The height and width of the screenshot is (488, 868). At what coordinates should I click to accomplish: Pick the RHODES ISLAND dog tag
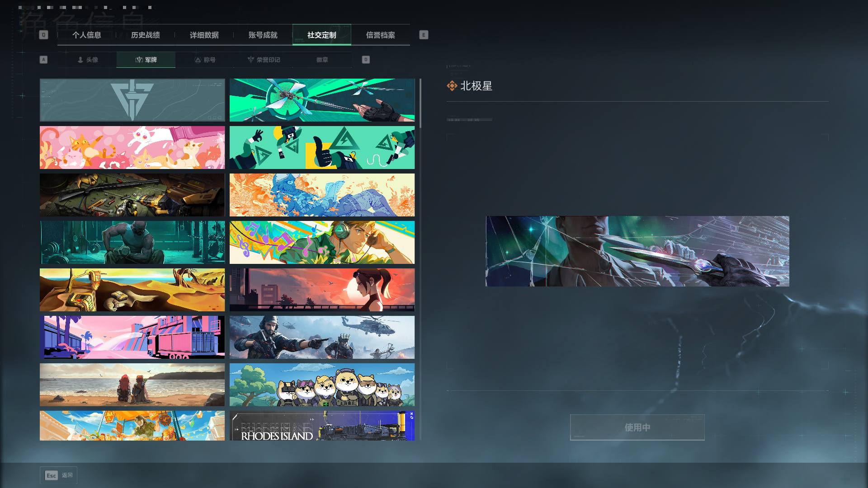click(x=322, y=426)
